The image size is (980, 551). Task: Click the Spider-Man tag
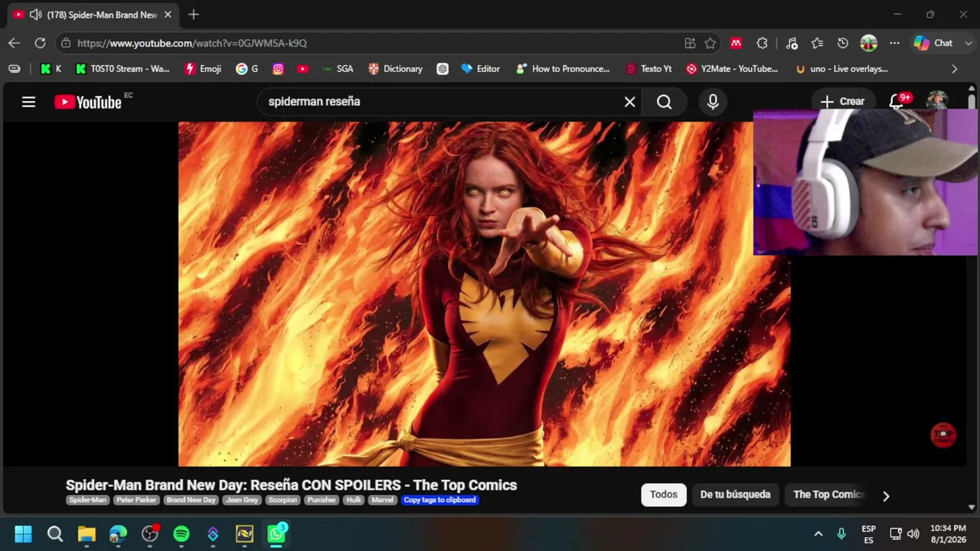click(88, 500)
